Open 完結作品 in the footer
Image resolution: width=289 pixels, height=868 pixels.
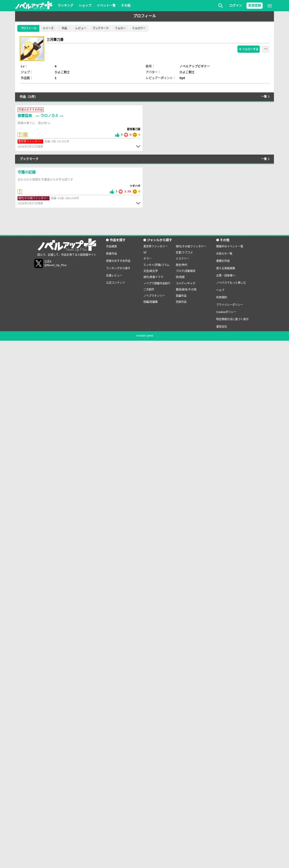[x=181, y=302]
